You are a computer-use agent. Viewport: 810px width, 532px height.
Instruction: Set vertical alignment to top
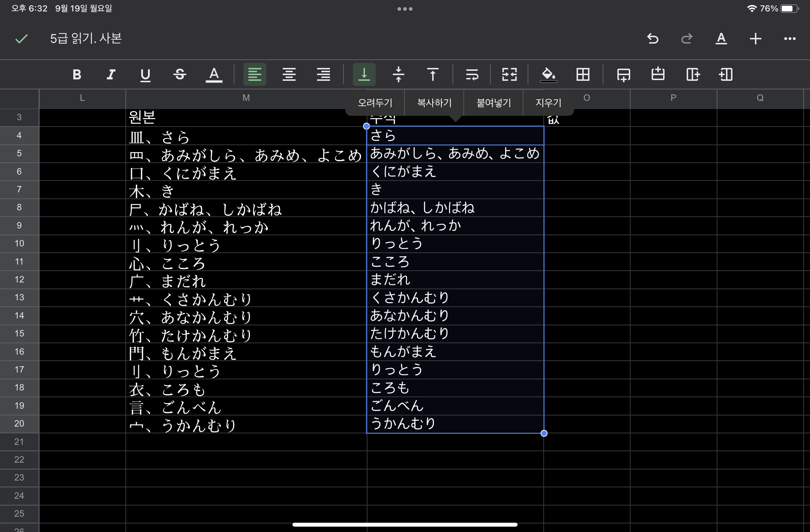(433, 74)
